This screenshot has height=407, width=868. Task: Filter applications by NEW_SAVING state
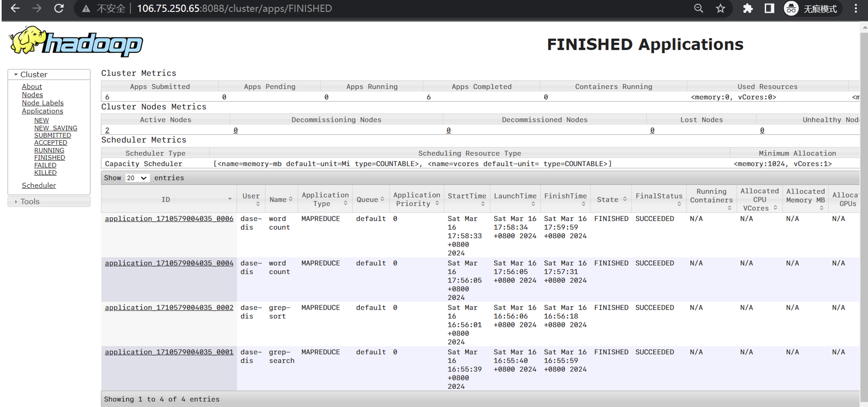(x=56, y=128)
